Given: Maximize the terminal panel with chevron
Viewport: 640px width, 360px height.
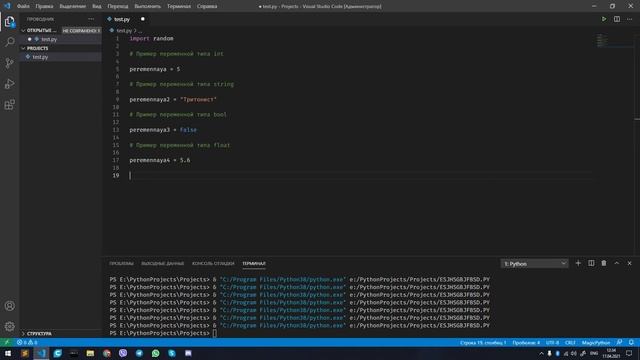Looking at the screenshot, I should tap(617, 263).
